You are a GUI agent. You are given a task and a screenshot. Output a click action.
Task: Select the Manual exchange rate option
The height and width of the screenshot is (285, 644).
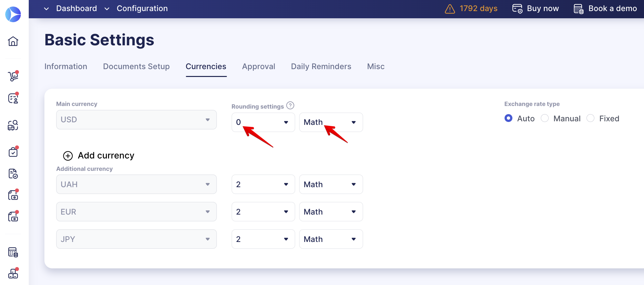545,118
